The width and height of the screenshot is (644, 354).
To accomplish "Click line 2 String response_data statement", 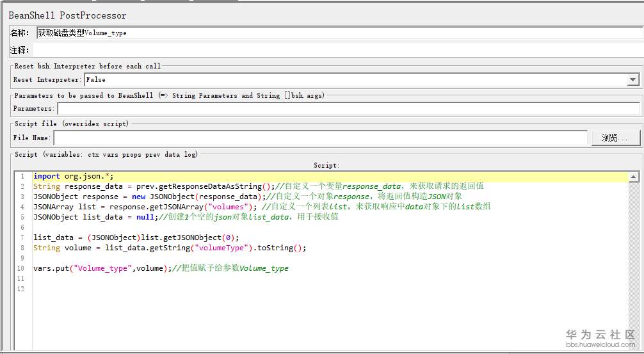I will click(x=259, y=186).
